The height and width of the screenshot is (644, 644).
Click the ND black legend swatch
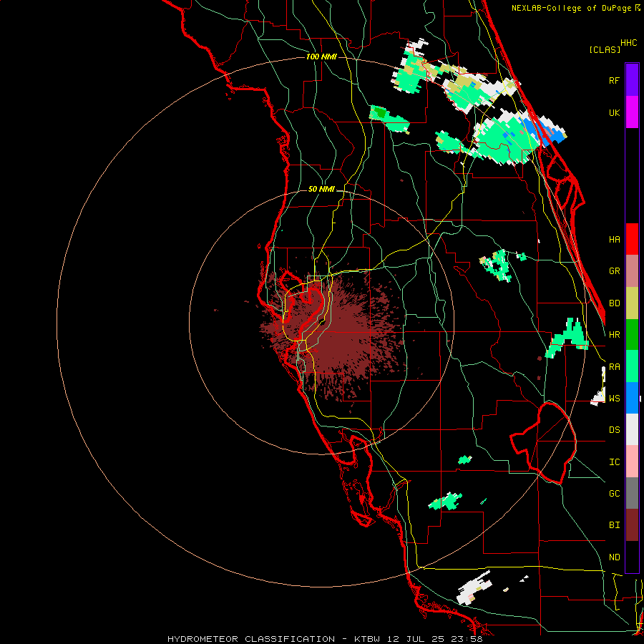pos(632,557)
